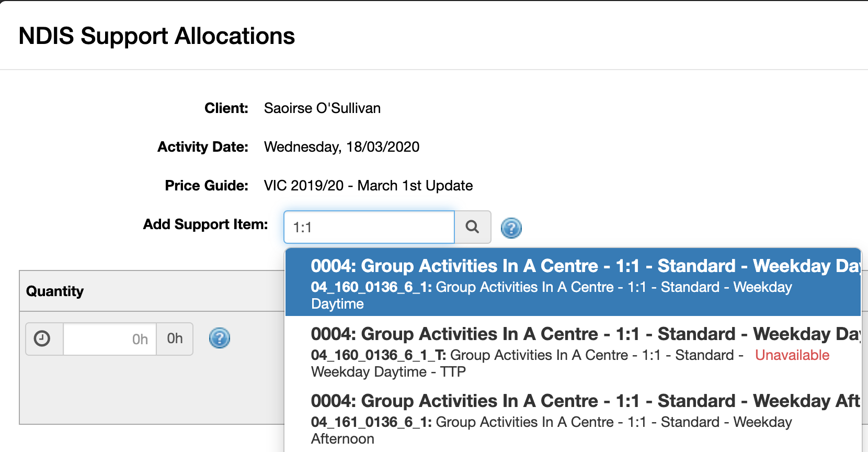The width and height of the screenshot is (868, 452).
Task: Open help icon next to quantity hours
Action: point(220,338)
